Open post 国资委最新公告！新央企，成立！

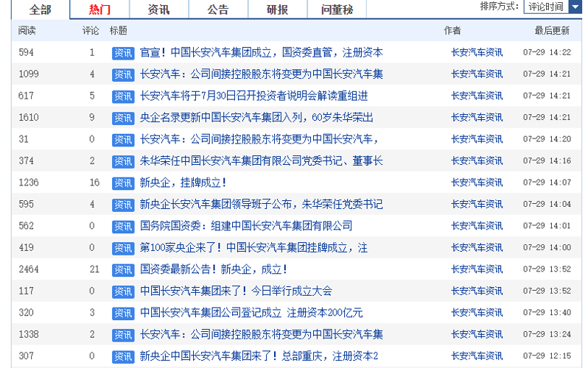tap(214, 269)
